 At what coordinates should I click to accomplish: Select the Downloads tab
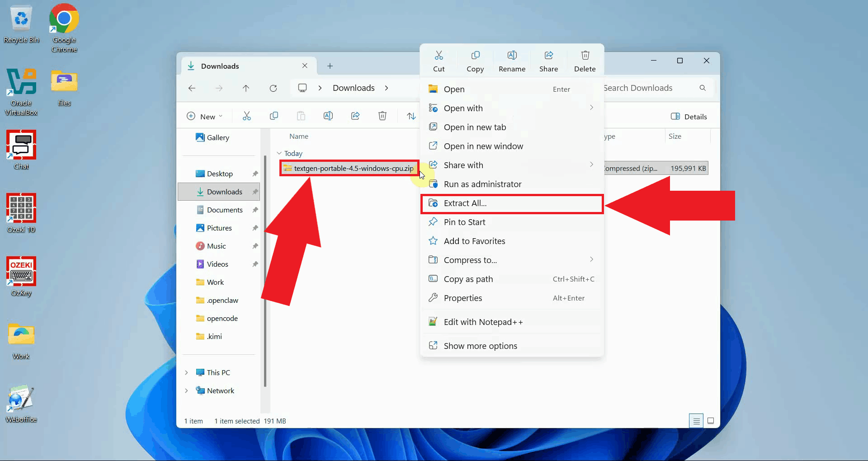220,66
